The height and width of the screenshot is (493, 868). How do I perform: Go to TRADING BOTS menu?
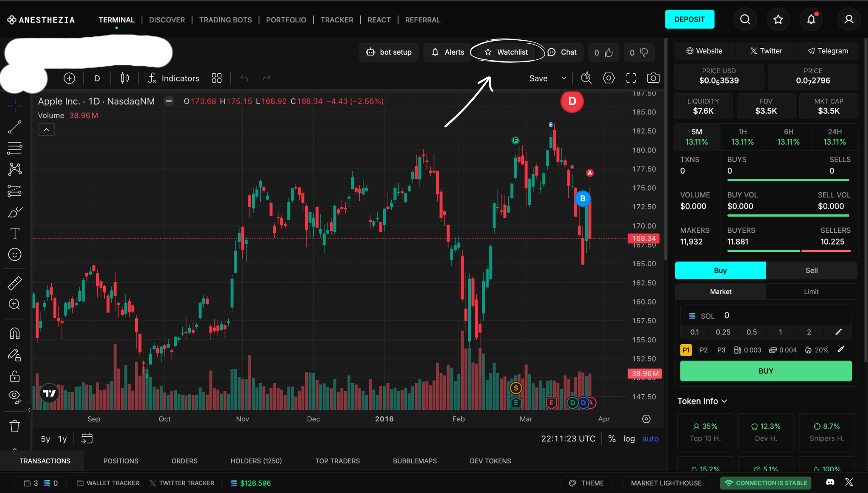225,20
